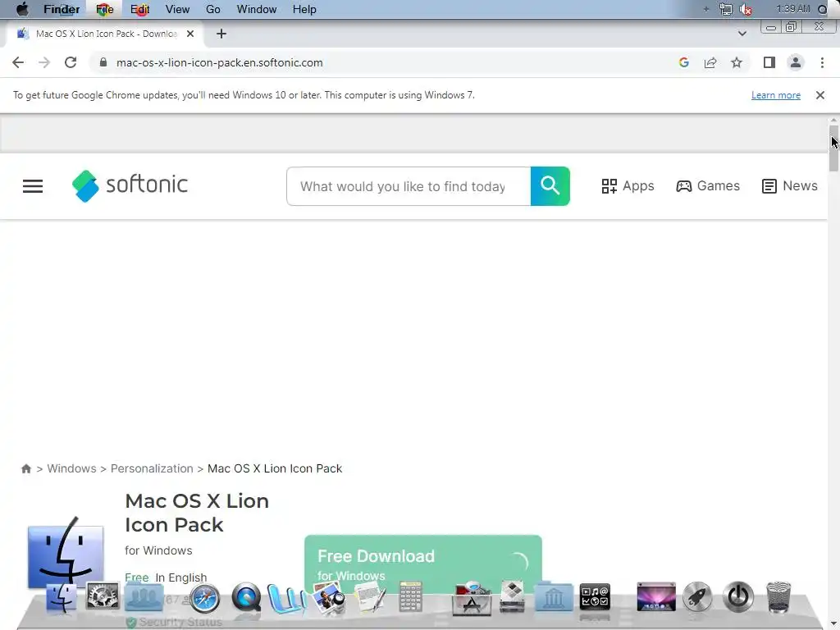The image size is (840, 630).
Task: Focus the Softonic search box
Action: 409,186
